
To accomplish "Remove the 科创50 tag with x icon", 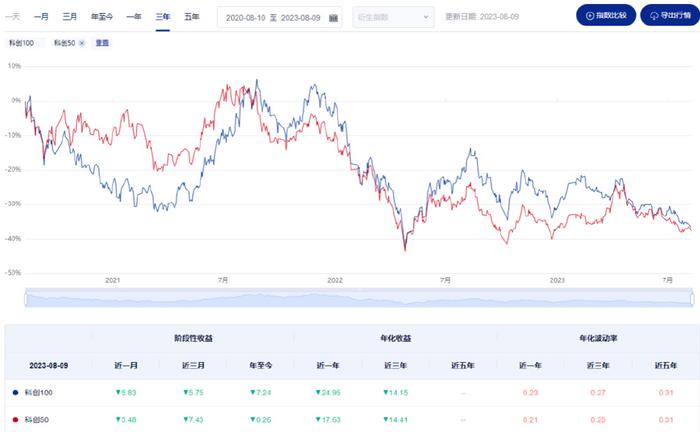I will tap(82, 43).
